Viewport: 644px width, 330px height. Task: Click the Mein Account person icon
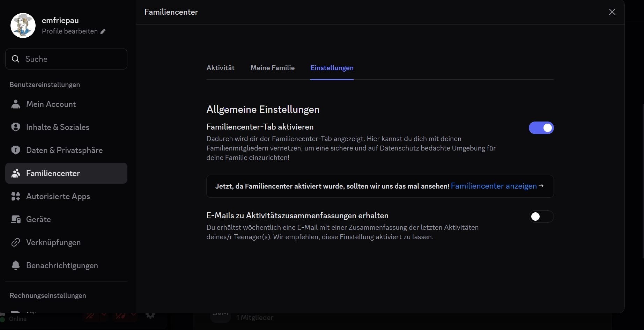click(x=16, y=104)
